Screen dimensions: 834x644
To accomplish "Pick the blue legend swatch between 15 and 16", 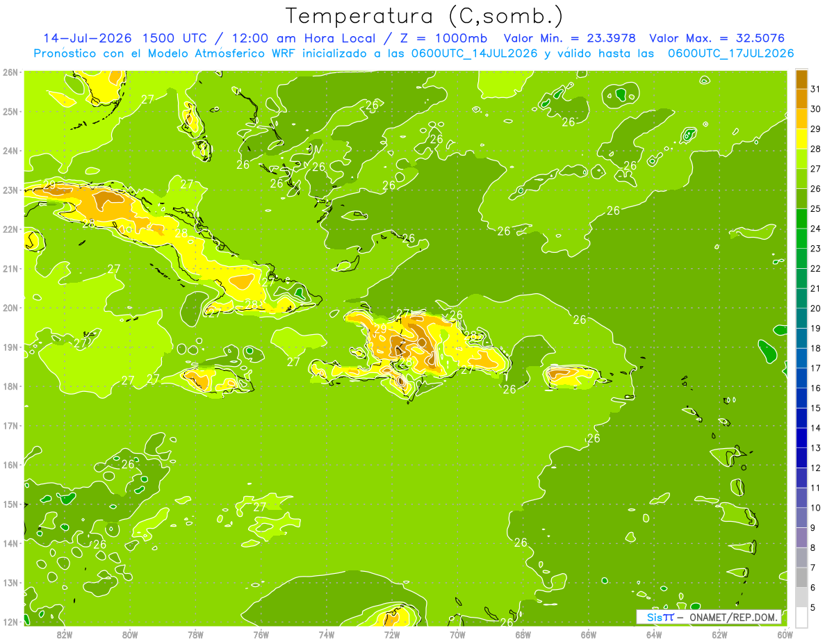I will point(801,397).
